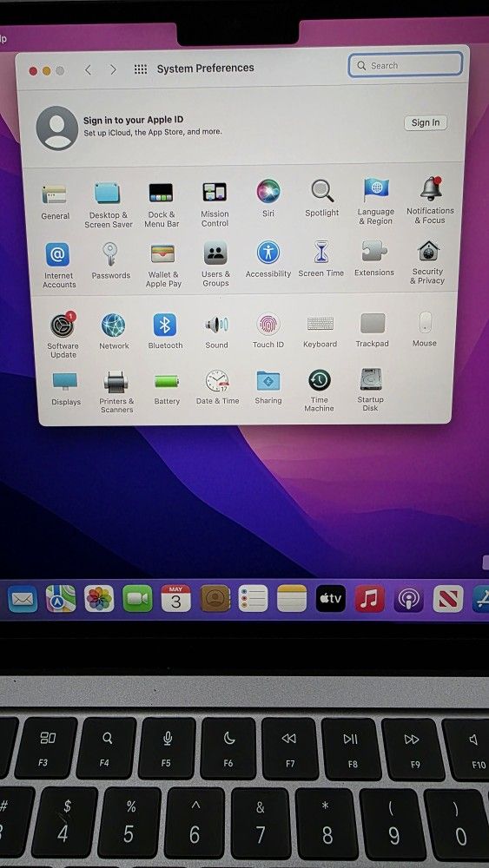Image resolution: width=489 pixels, height=868 pixels.
Task: Open Trackpad settings
Action: [x=372, y=323]
